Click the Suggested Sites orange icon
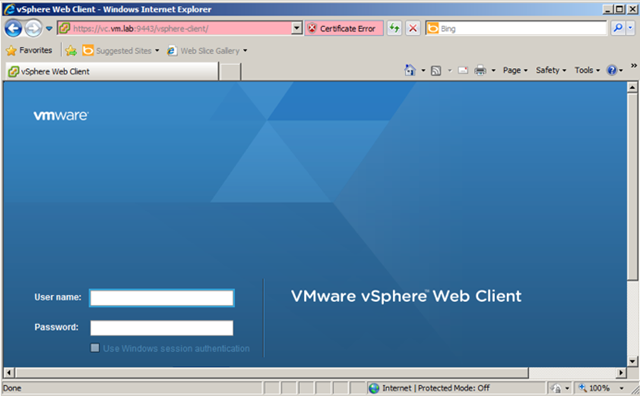 click(88, 50)
